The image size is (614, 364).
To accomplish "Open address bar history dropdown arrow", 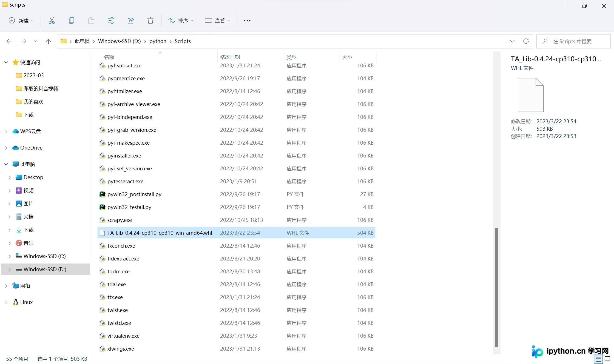I will 512,41.
